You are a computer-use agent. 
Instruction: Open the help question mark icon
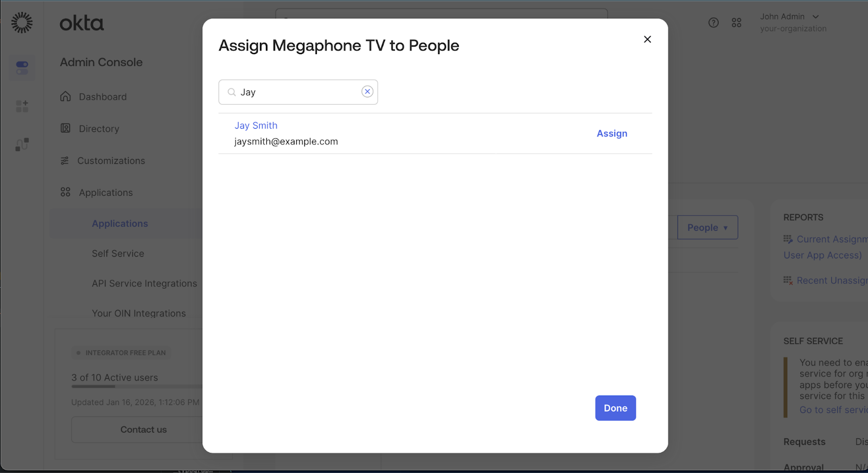pos(713,23)
